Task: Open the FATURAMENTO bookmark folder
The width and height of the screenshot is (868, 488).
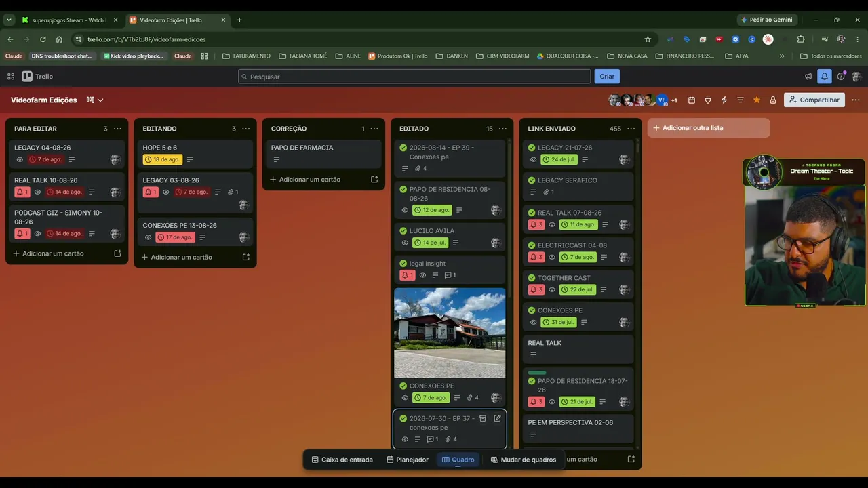Action: point(246,56)
